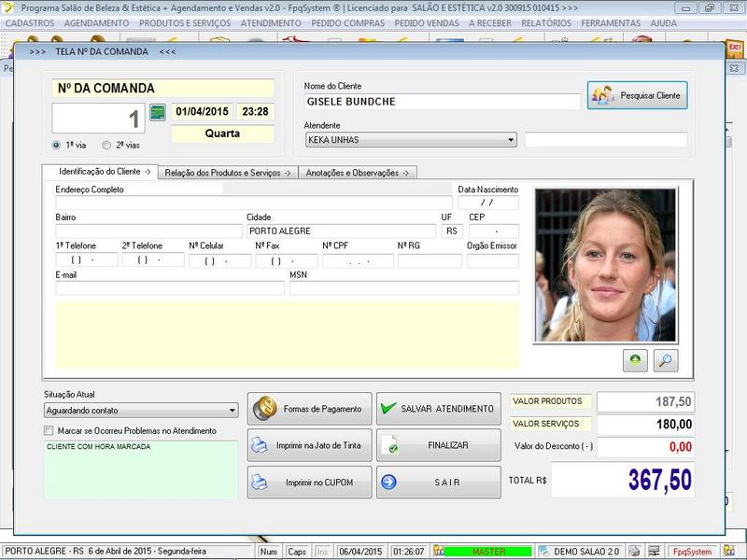The width and height of the screenshot is (747, 560).
Task: Click the printer icon in status bar
Action: click(x=634, y=552)
